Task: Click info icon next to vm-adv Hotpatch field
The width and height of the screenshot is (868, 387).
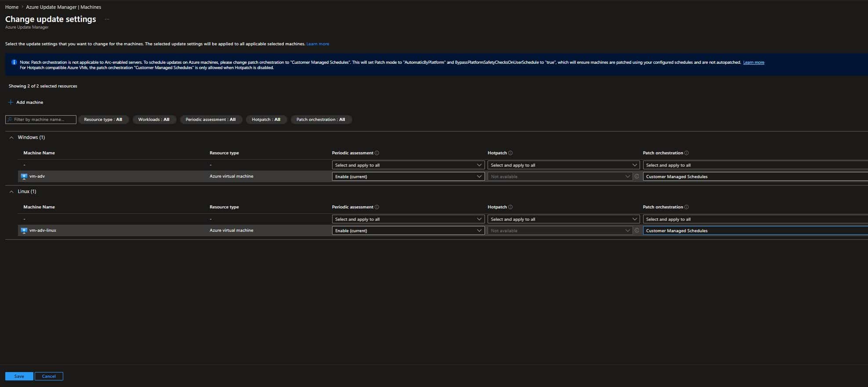Action: click(637, 176)
